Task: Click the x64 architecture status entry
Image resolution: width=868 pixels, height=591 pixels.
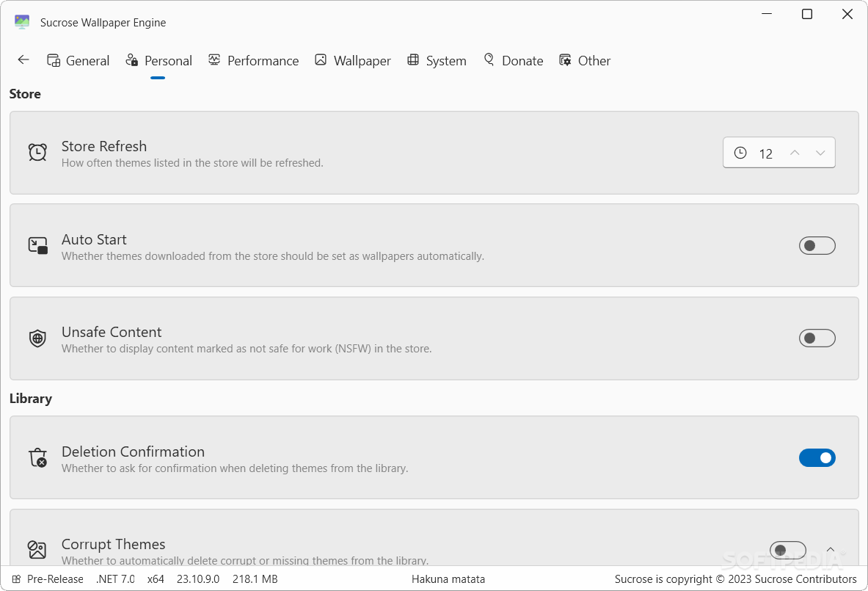Action: tap(156, 579)
